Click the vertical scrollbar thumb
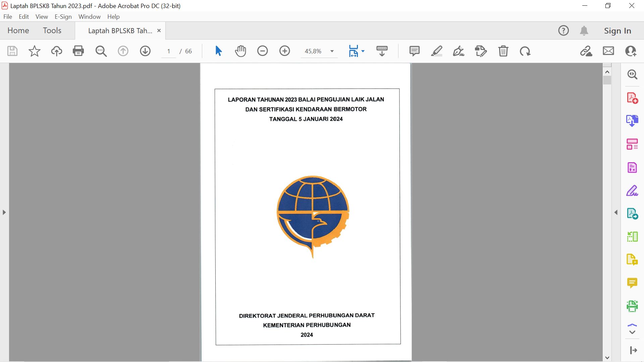The image size is (644, 362). [607, 80]
